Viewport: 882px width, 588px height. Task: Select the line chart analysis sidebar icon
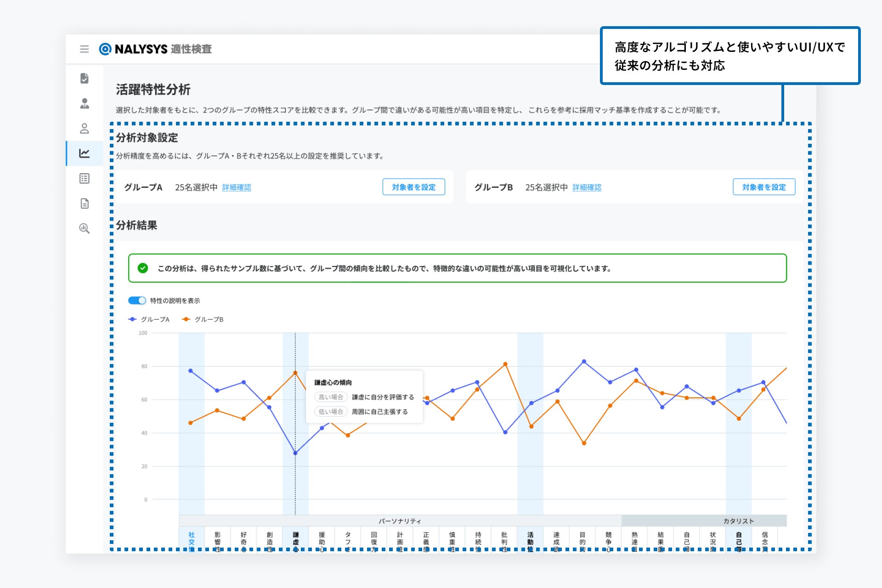(85, 153)
